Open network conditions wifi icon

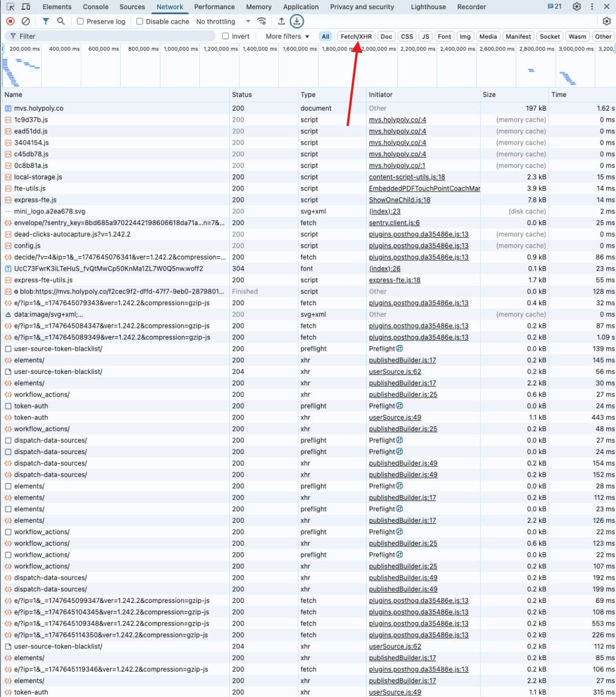262,21
